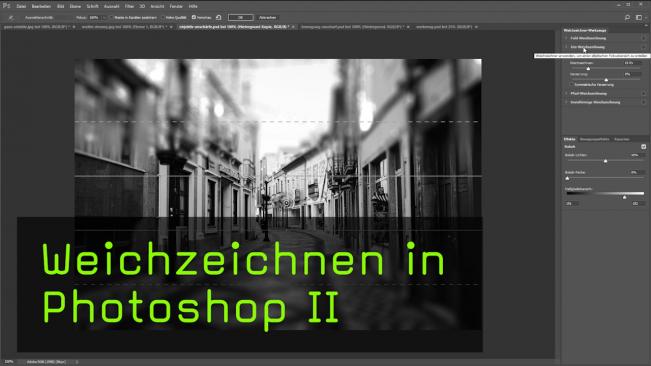Open the Ebene menu
The image size is (651, 366).
coord(75,6)
